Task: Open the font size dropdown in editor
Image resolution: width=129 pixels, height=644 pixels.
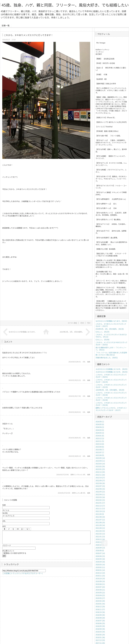Action: tap(23, 529)
